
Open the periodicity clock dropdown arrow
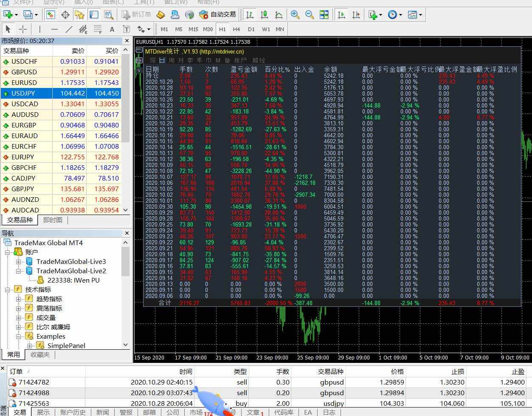(400, 15)
